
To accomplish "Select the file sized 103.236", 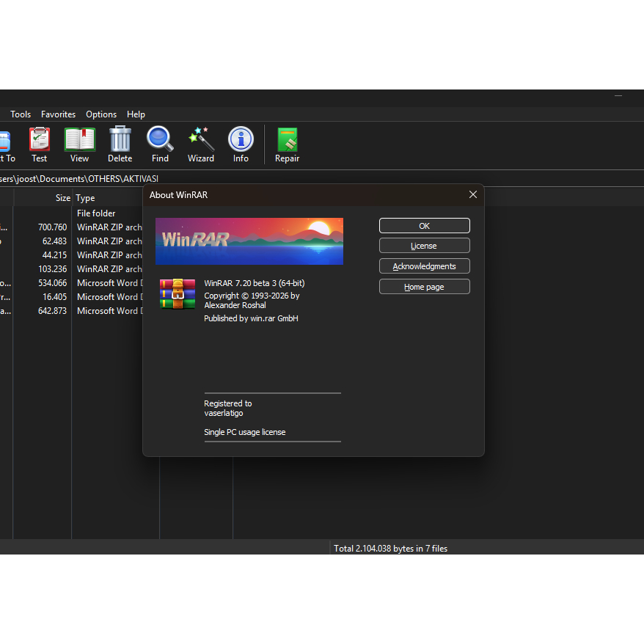I will [71, 269].
